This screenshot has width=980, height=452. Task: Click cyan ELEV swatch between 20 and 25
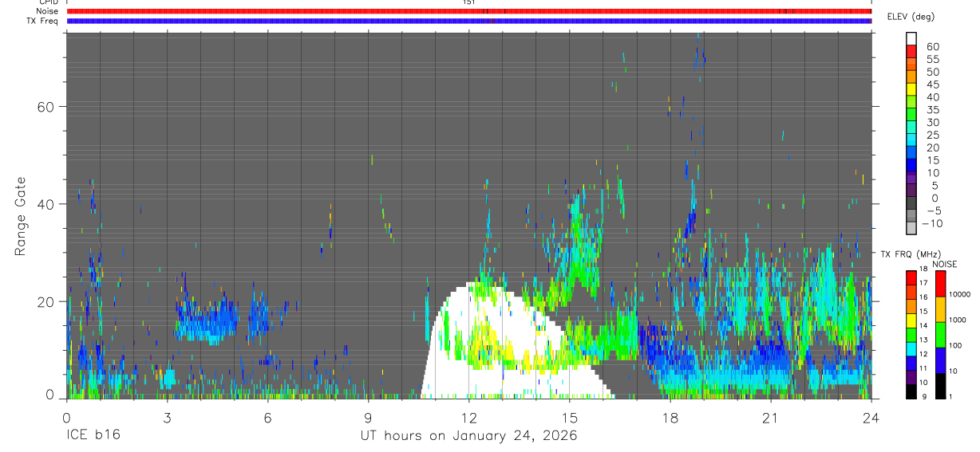911,141
